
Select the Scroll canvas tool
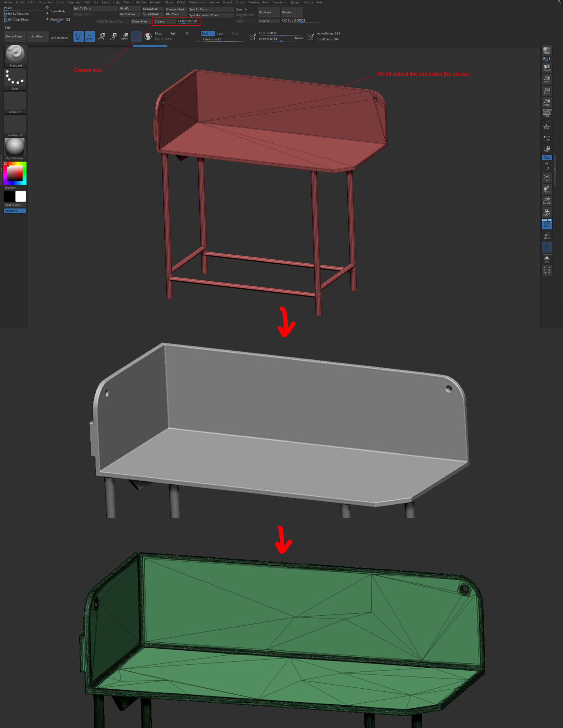tap(547, 68)
